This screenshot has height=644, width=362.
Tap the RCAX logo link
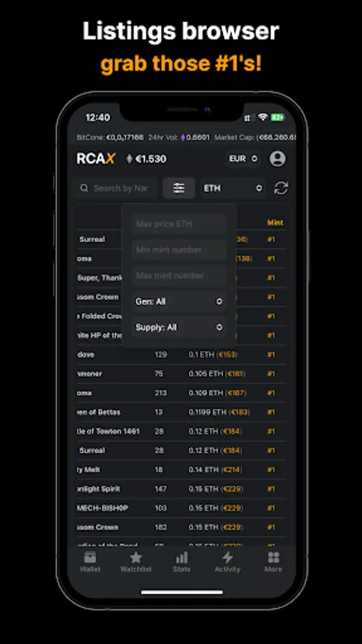coord(96,159)
